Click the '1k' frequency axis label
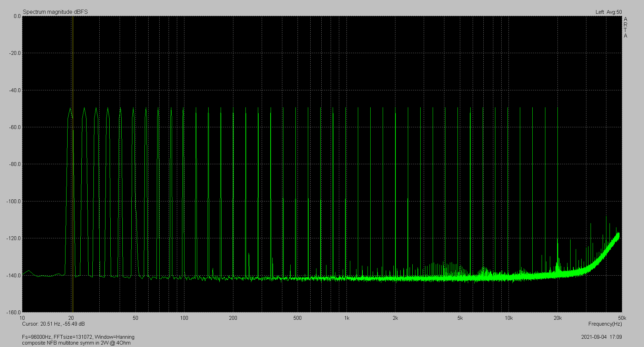 click(x=346, y=318)
